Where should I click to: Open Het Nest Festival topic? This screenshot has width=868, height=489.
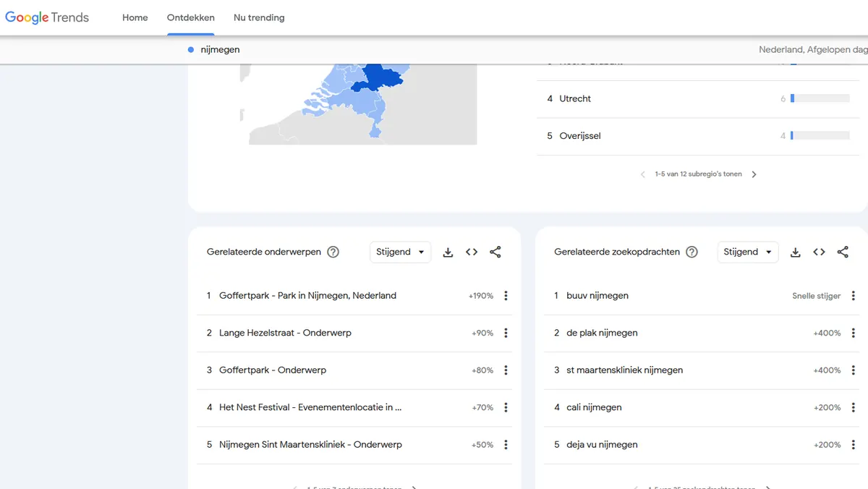310,408
